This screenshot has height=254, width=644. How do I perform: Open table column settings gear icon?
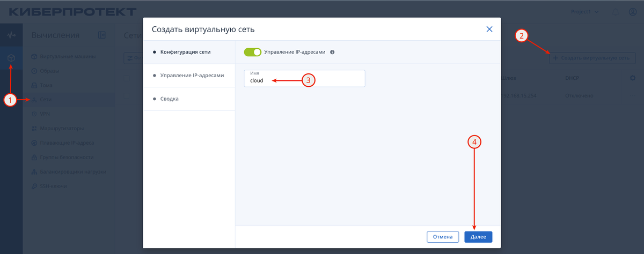pyautogui.click(x=632, y=78)
